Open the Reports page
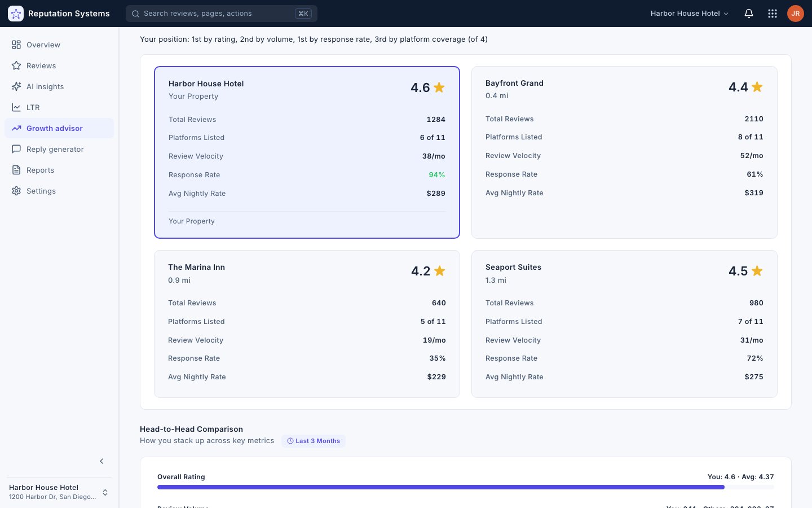This screenshot has width=812, height=508. click(59, 170)
